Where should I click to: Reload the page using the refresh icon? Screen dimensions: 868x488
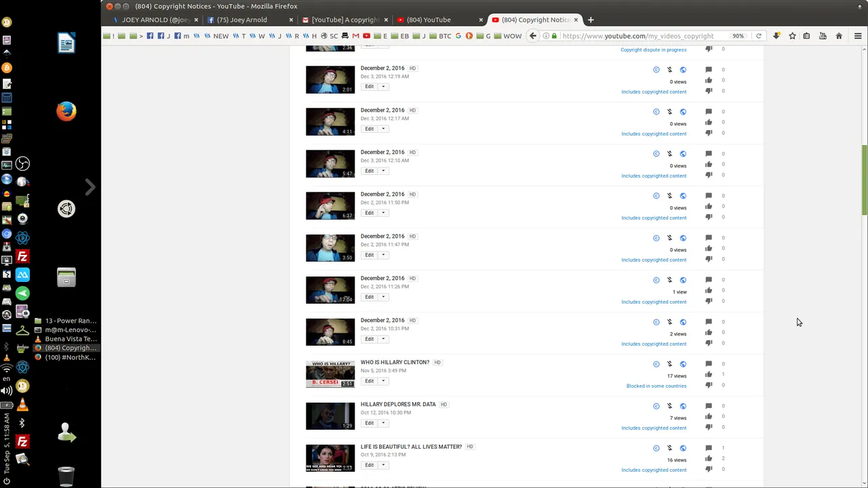759,36
